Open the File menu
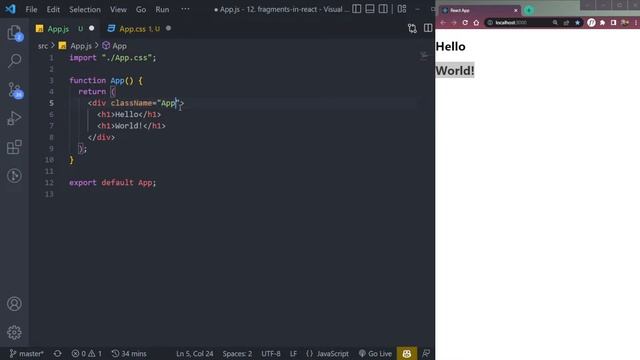Screen dimensions: 640x360 [31, 9]
